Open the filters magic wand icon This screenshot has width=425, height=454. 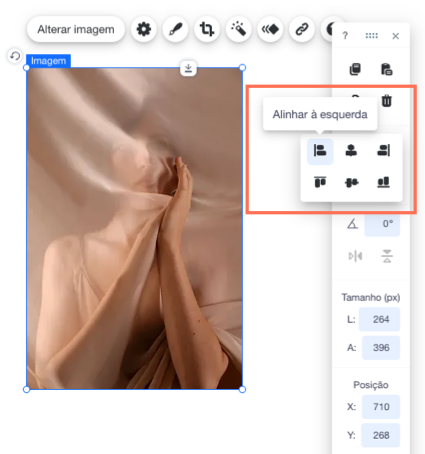239,30
